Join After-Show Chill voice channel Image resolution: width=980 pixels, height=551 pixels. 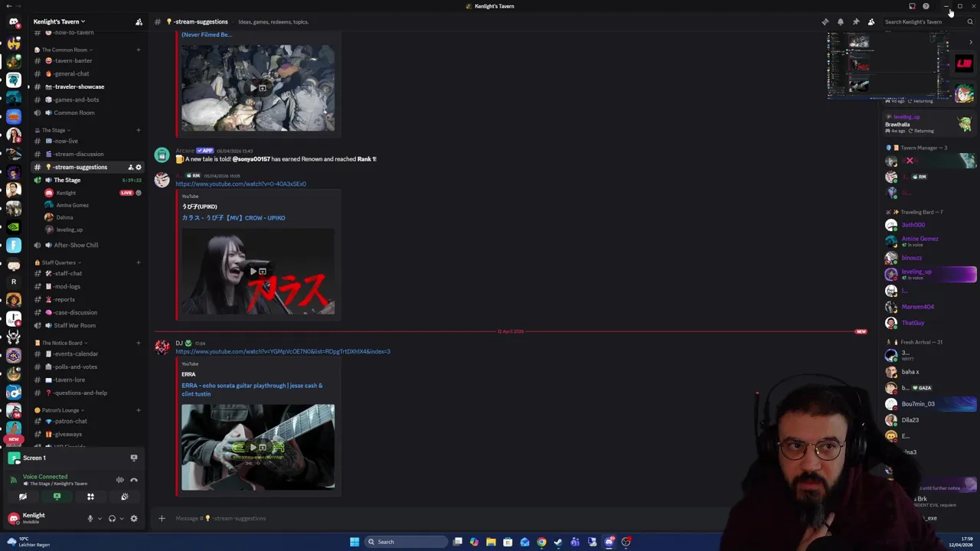point(86,245)
